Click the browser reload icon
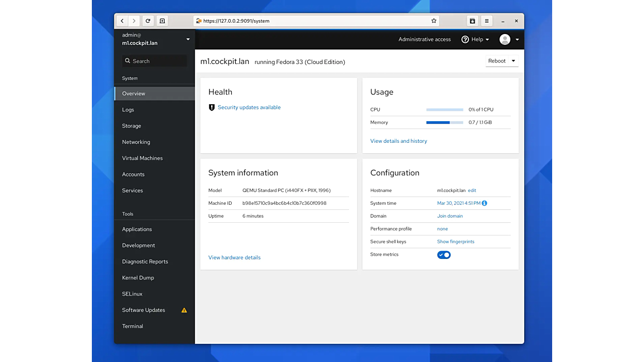This screenshot has width=644, height=362. [148, 21]
